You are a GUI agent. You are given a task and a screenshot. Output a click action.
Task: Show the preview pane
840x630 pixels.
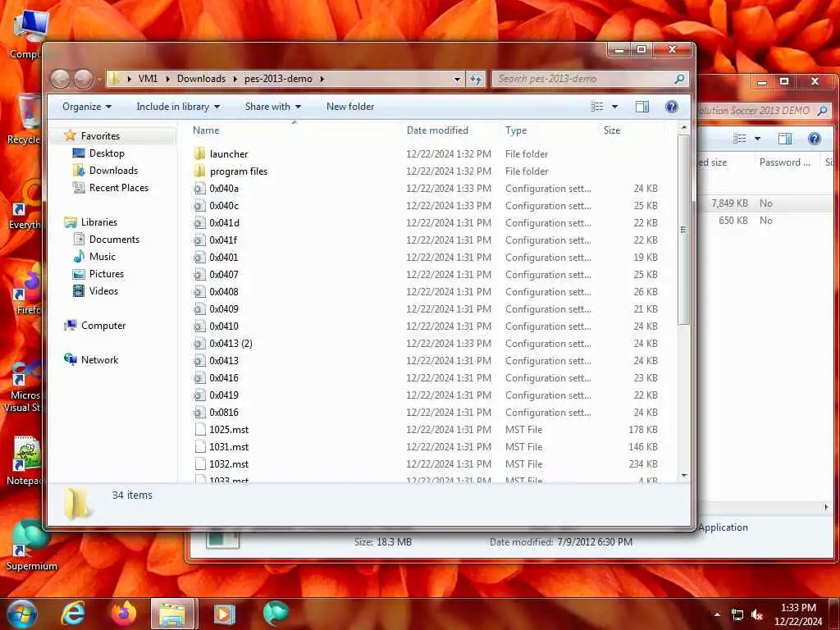click(641, 107)
